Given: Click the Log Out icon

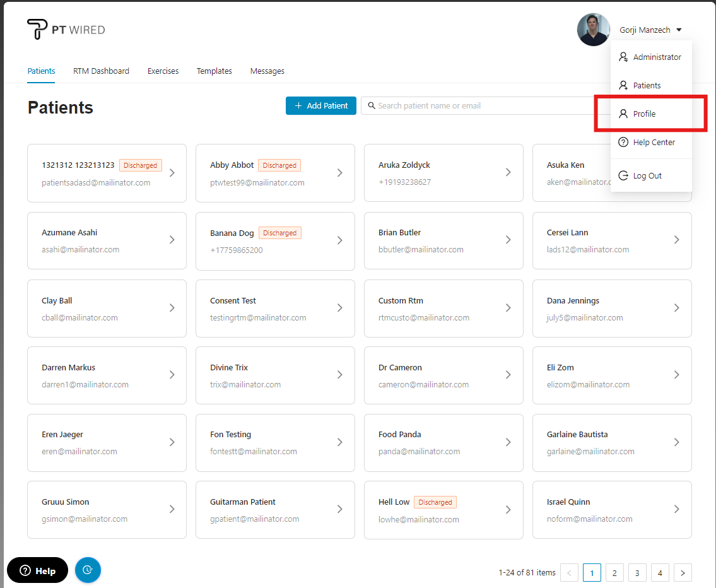Looking at the screenshot, I should (x=623, y=176).
